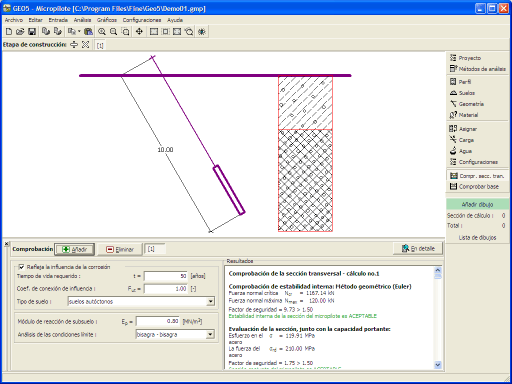
Task: Click the paste data clipboard icon
Action: pos(88,32)
